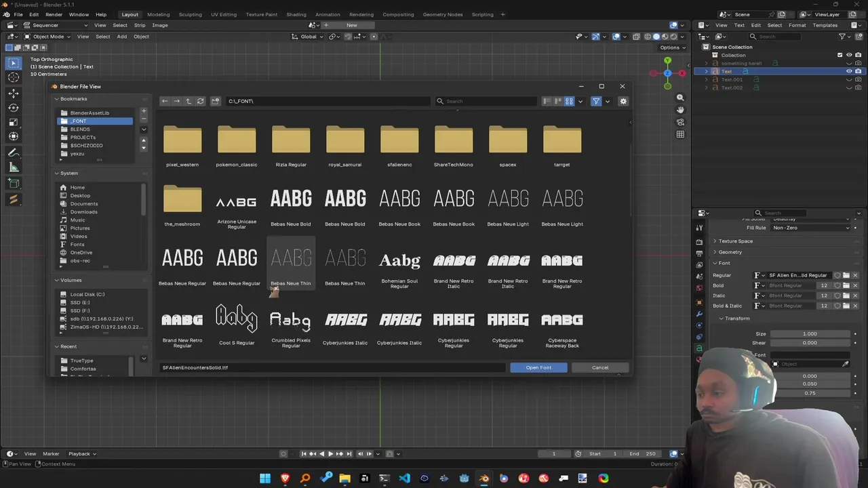
Task: Click the Zoom viewport gizmo icon
Action: (x=680, y=98)
